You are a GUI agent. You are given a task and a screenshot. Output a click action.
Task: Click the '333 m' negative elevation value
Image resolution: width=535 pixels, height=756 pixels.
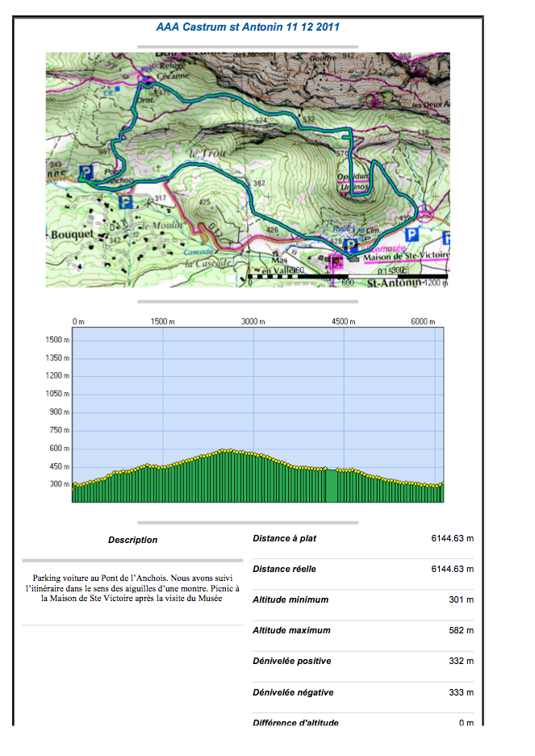pos(462,693)
